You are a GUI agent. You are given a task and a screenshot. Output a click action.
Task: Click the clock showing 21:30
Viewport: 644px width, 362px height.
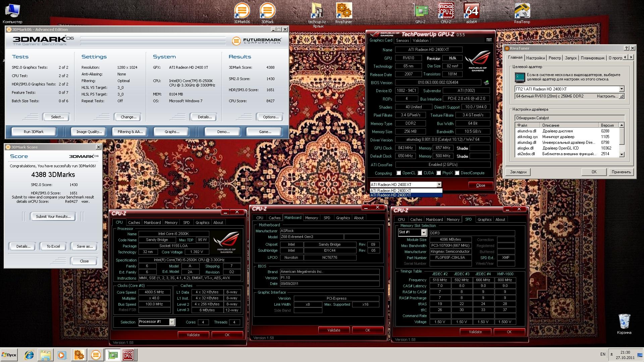(x=625, y=352)
